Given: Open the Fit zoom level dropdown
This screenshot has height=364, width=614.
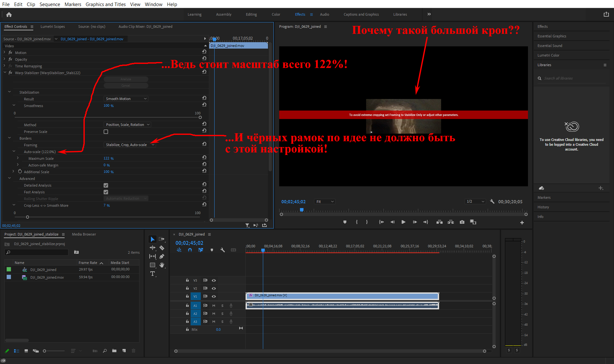Looking at the screenshot, I should (325, 202).
